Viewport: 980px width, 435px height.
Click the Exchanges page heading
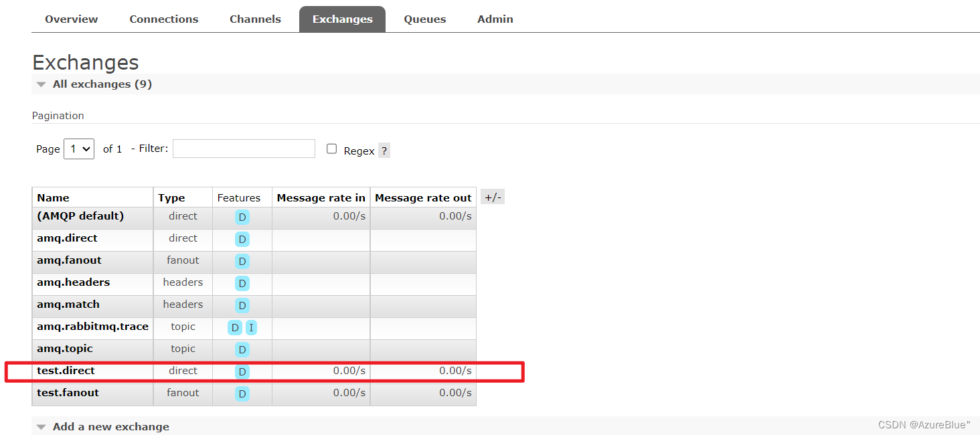(x=86, y=62)
